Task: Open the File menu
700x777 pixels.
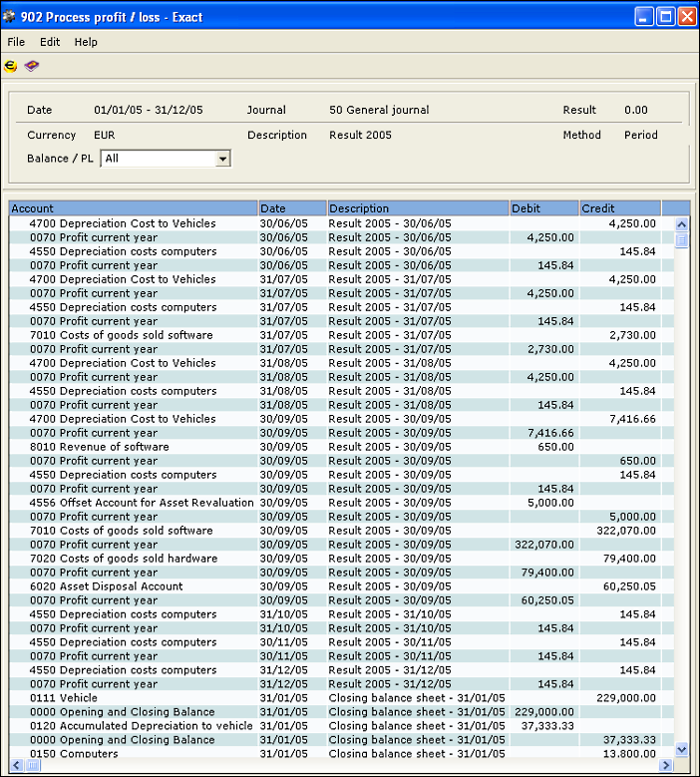Action: (16, 42)
